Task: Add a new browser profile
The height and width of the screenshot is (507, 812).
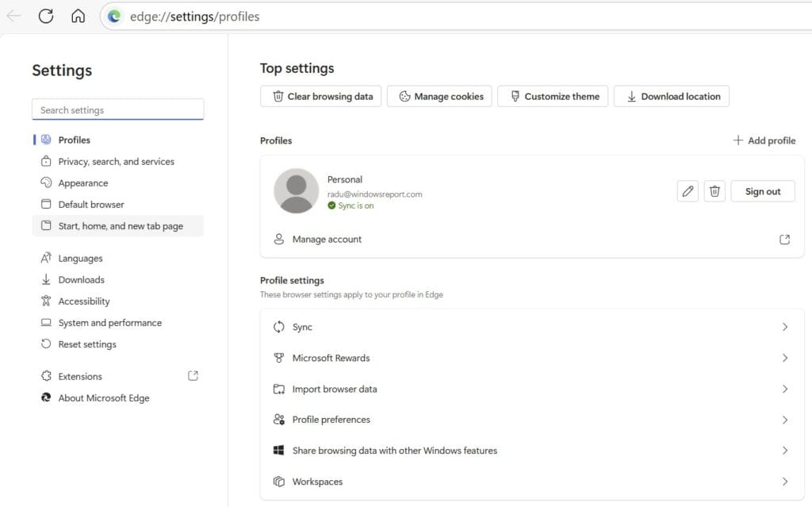Action: point(764,140)
